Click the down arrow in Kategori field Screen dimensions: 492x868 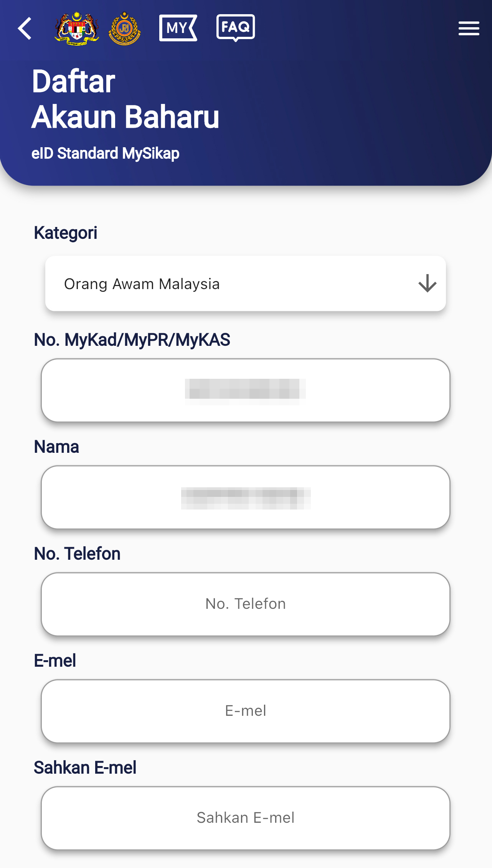(x=427, y=284)
